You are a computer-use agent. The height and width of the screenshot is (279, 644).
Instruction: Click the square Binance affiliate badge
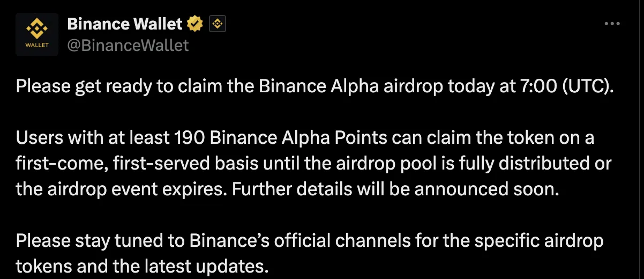pyautogui.click(x=217, y=24)
